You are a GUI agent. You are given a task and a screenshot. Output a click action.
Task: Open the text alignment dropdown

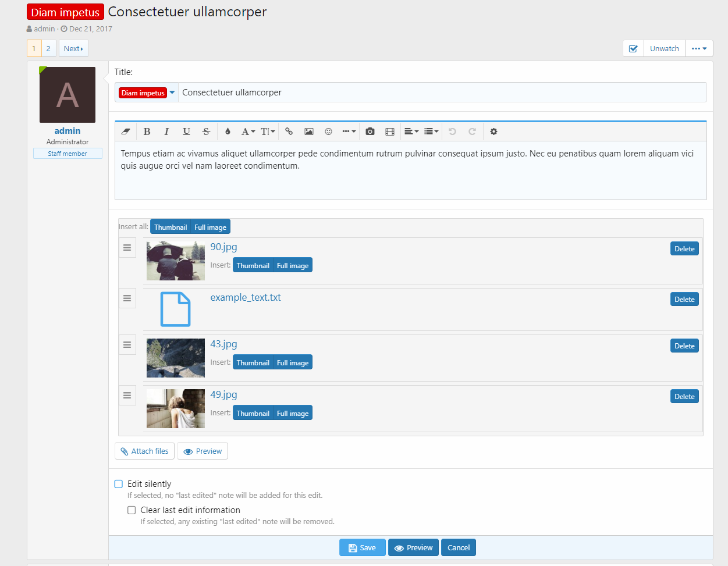[x=411, y=131]
